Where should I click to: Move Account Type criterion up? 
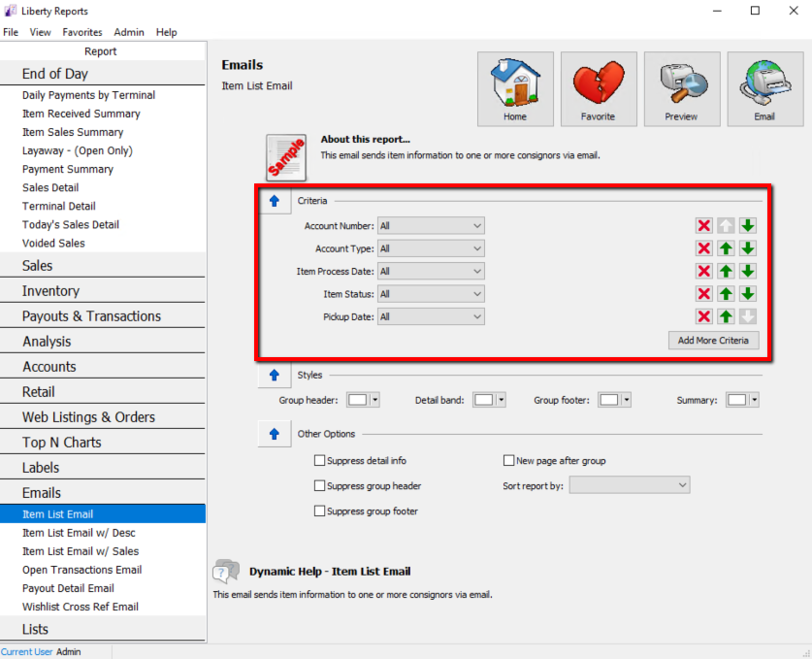point(726,248)
